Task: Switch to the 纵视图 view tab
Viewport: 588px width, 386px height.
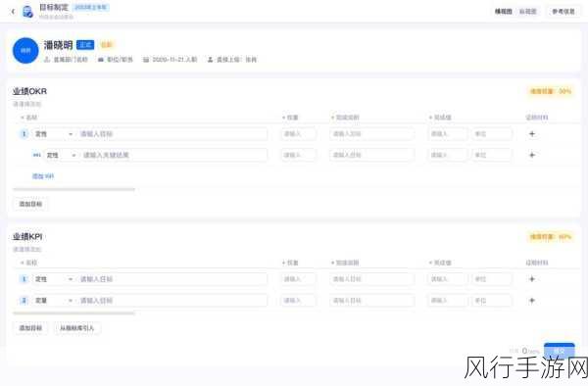Action: pos(527,12)
